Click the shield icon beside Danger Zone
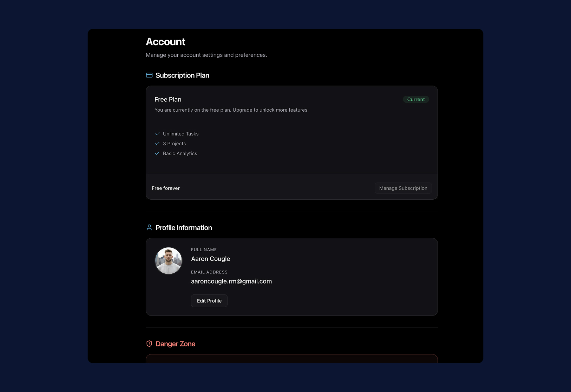571x392 pixels. pos(149,344)
